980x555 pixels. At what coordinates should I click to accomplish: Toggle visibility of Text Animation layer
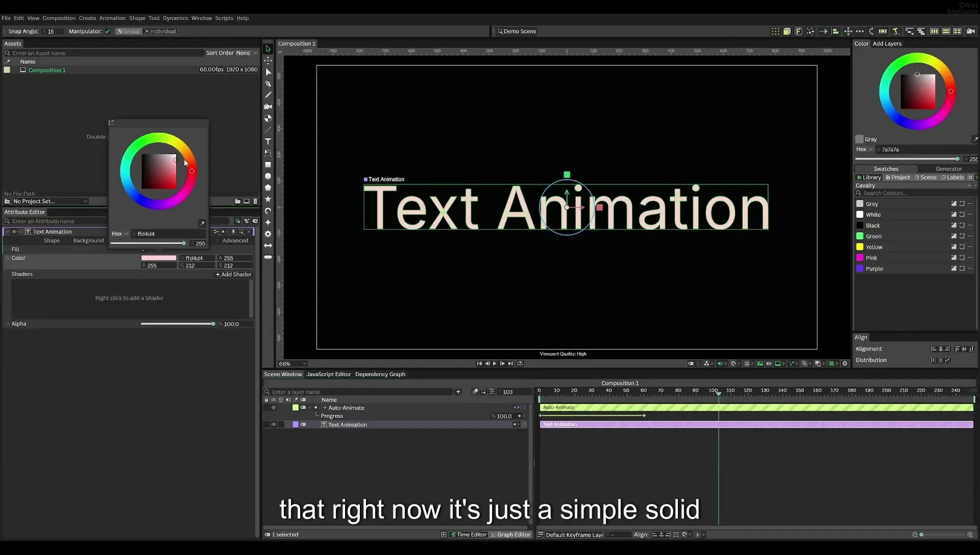274,424
